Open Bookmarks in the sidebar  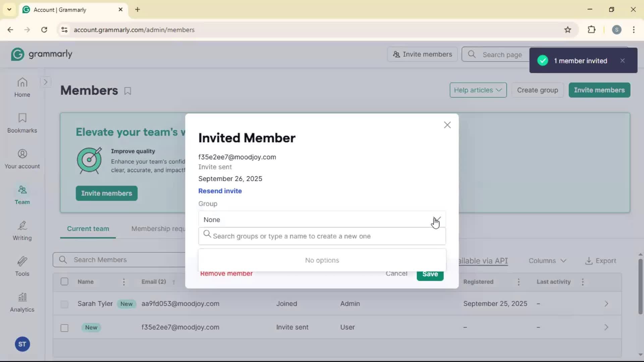[x=22, y=123]
